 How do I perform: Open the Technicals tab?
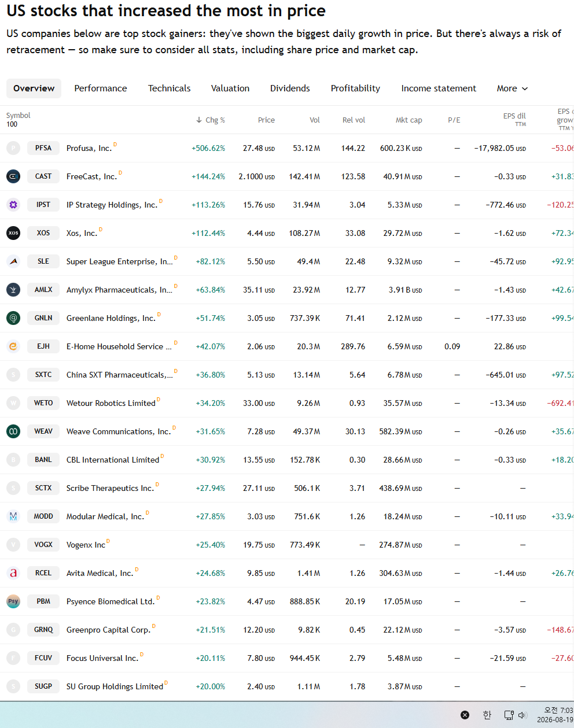pyautogui.click(x=169, y=88)
